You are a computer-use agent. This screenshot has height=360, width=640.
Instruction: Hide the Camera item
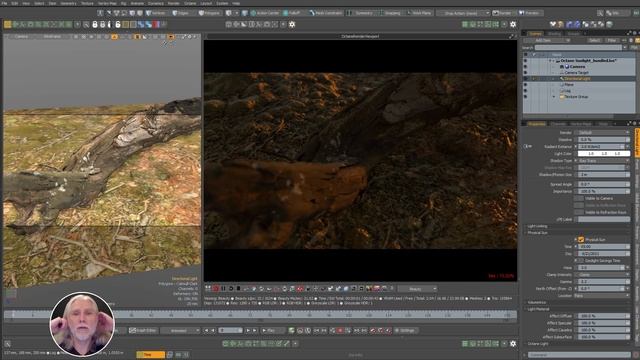click(525, 67)
